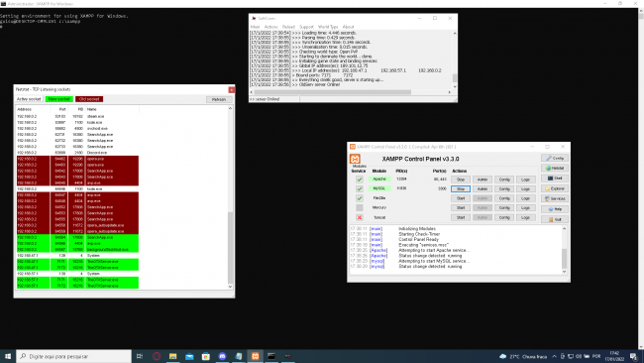Start the FileZilla module
The width and height of the screenshot is (644, 363).
tap(461, 198)
